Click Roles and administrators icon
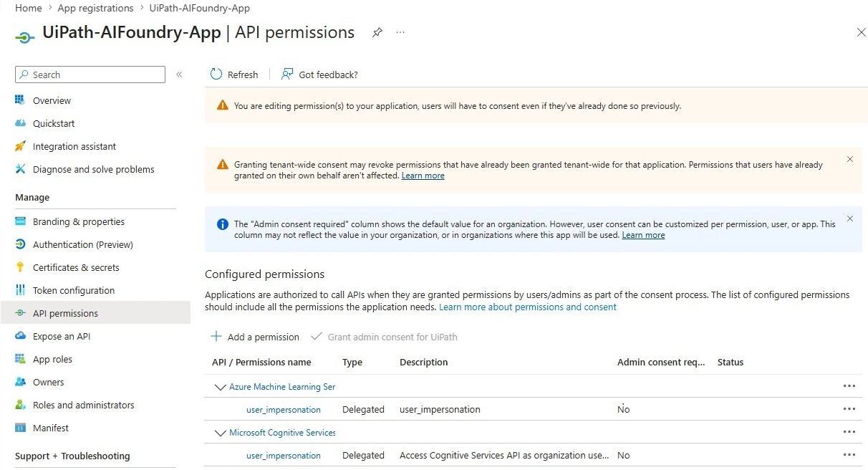868x470 pixels. pos(20,405)
